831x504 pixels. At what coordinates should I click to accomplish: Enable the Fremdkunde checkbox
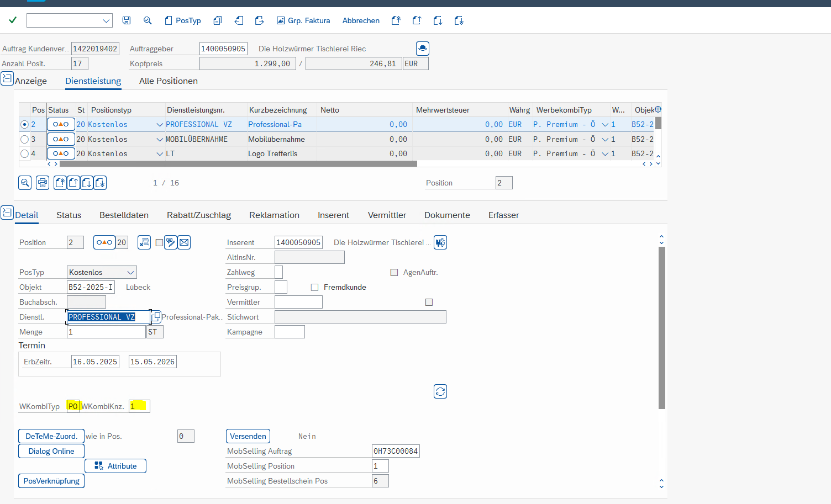coord(314,287)
